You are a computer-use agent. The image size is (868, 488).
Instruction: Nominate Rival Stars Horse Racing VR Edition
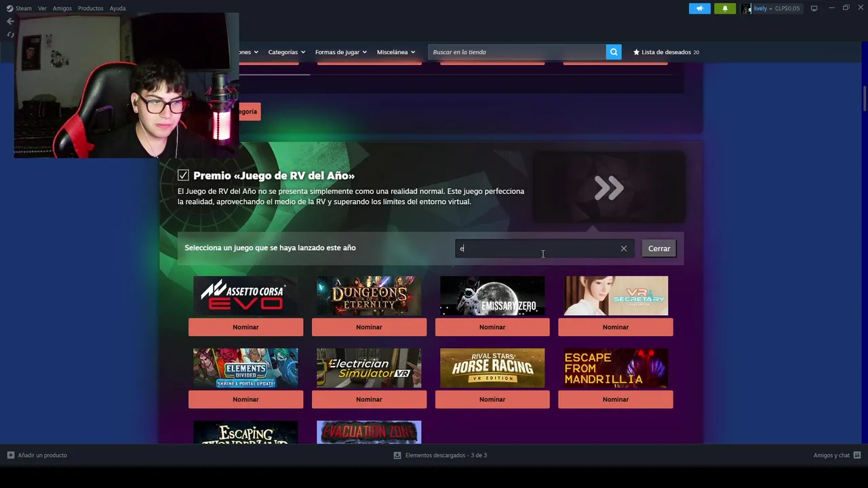tap(492, 400)
